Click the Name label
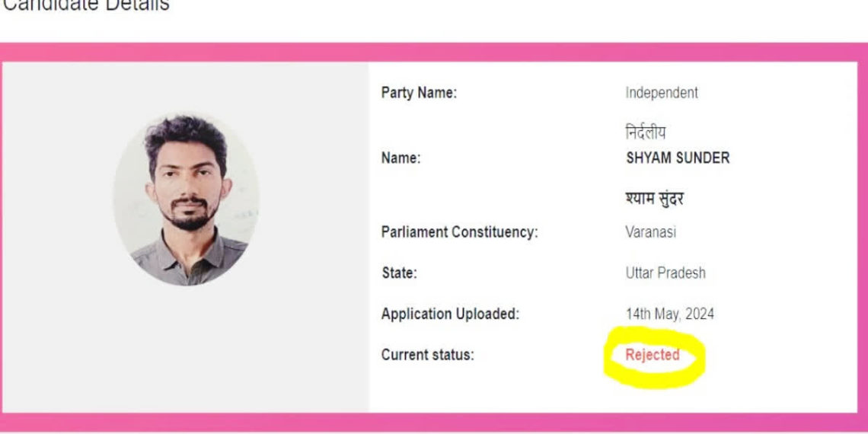Screen dimensions: 868x434 (400, 158)
